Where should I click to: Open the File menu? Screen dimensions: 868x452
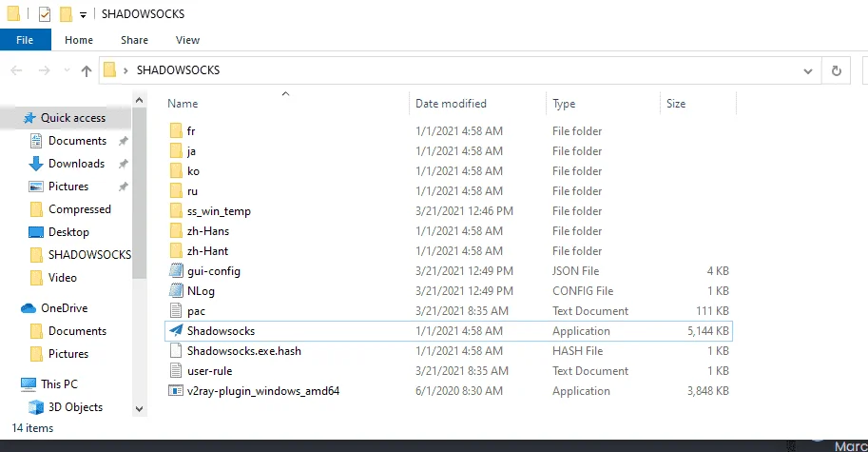coord(25,40)
